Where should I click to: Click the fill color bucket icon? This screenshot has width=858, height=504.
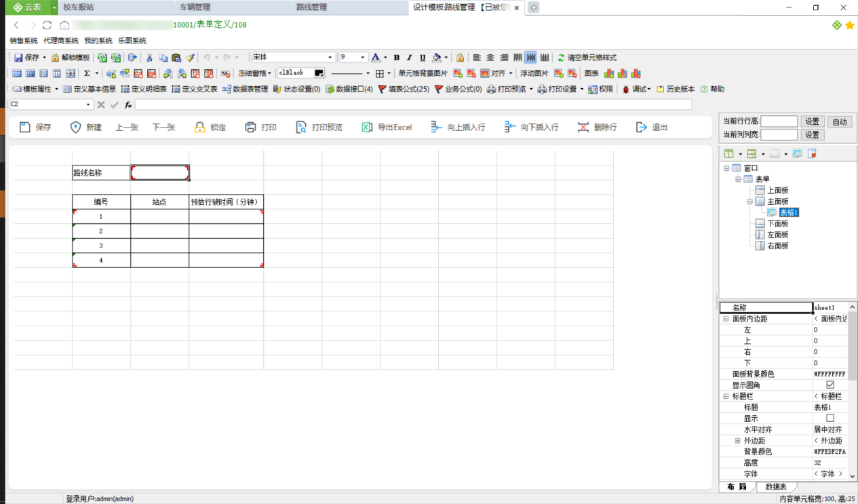pos(437,58)
